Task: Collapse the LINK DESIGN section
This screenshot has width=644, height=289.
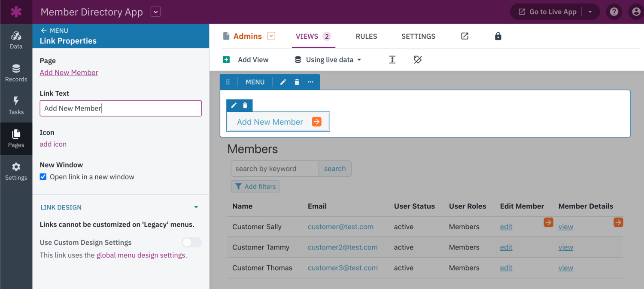Action: point(196,207)
